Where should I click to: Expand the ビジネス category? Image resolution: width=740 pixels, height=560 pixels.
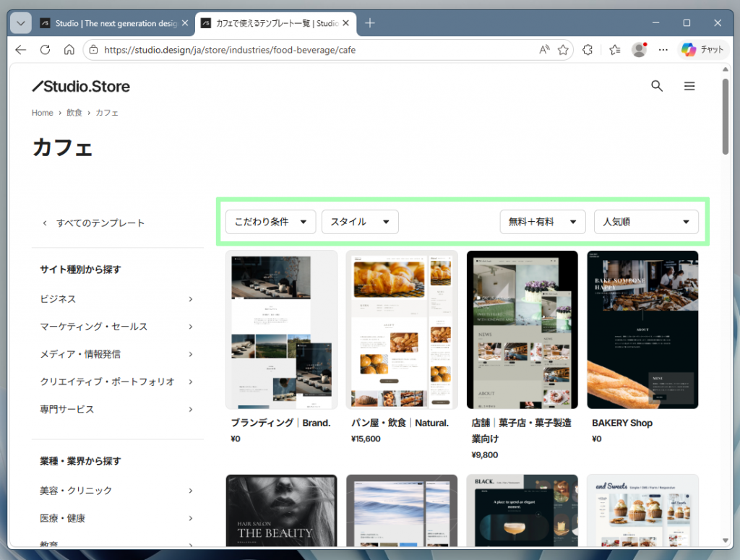pyautogui.click(x=116, y=299)
